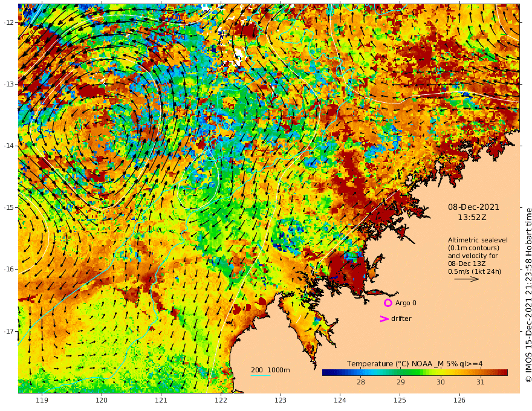Click the latitude axis label -16
Viewport: 532px width, 411px height.
[x=9, y=269]
